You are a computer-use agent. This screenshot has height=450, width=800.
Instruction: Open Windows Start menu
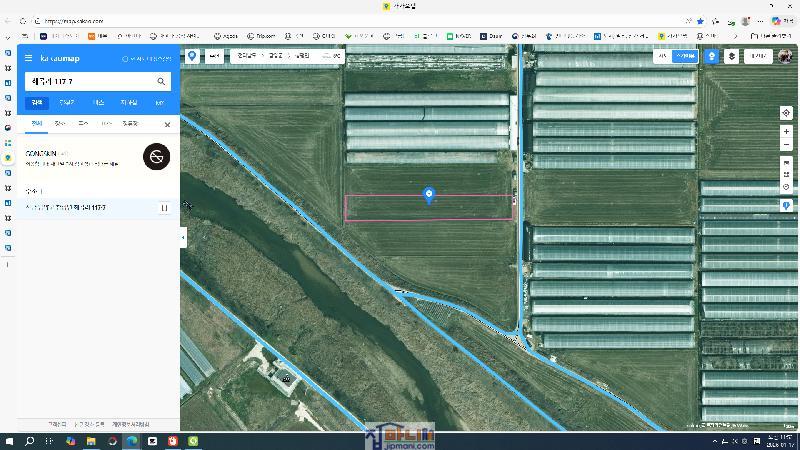(9, 441)
